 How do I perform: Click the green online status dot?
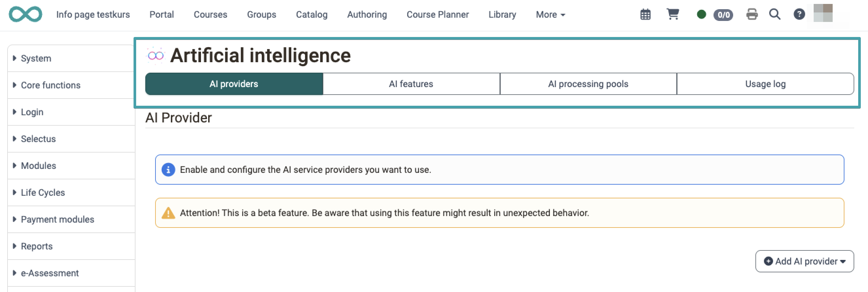701,14
